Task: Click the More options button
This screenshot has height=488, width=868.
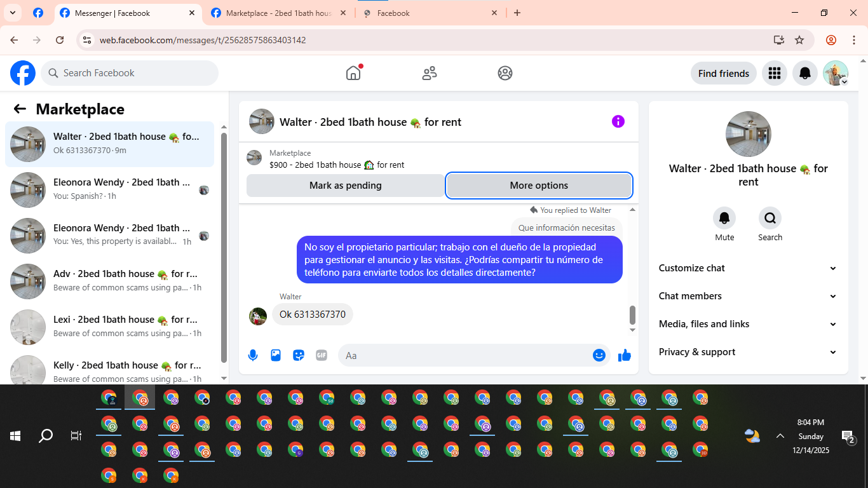Action: [539, 186]
